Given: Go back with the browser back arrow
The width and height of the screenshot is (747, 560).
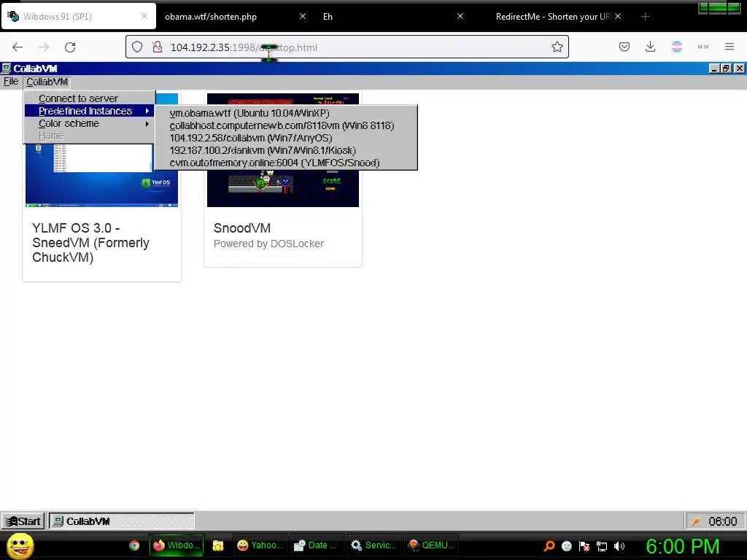Looking at the screenshot, I should (18, 47).
